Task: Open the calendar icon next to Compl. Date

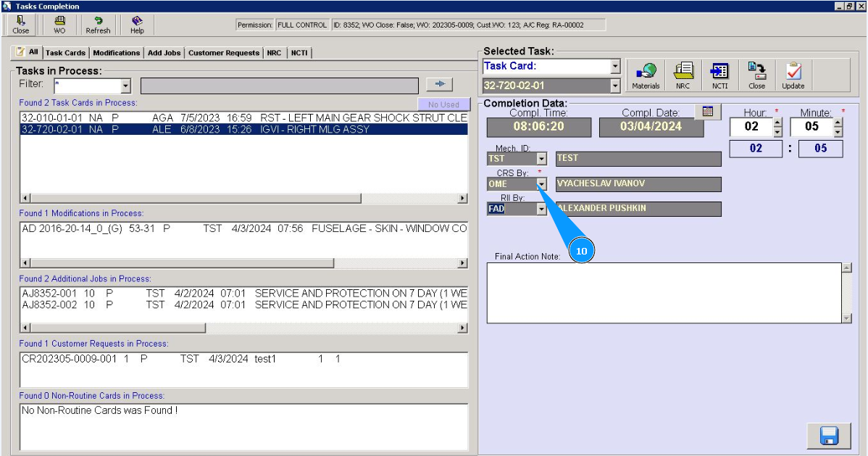Action: 707,112
